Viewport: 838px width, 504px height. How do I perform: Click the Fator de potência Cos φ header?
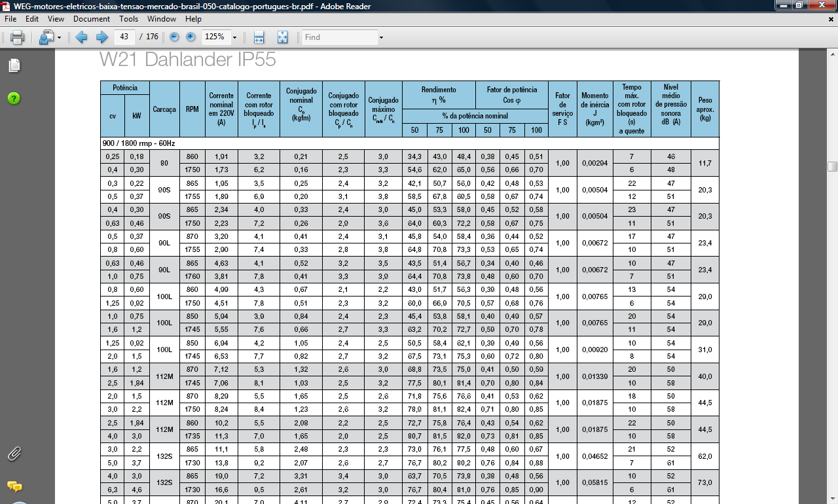(512, 95)
